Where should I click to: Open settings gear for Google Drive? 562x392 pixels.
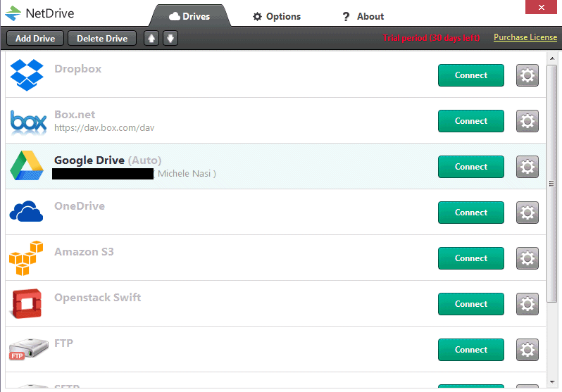(527, 167)
